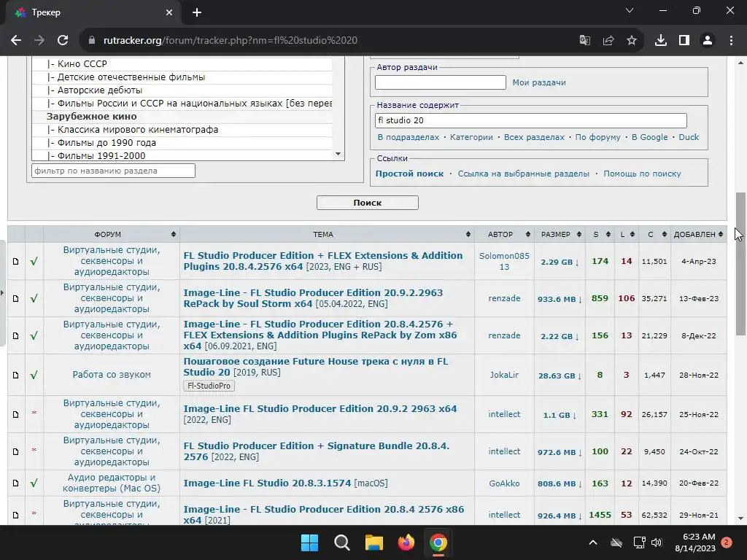Sort results by ДОБАВЛЕН column
Viewport: 747px width, 560px height.
tap(698, 234)
